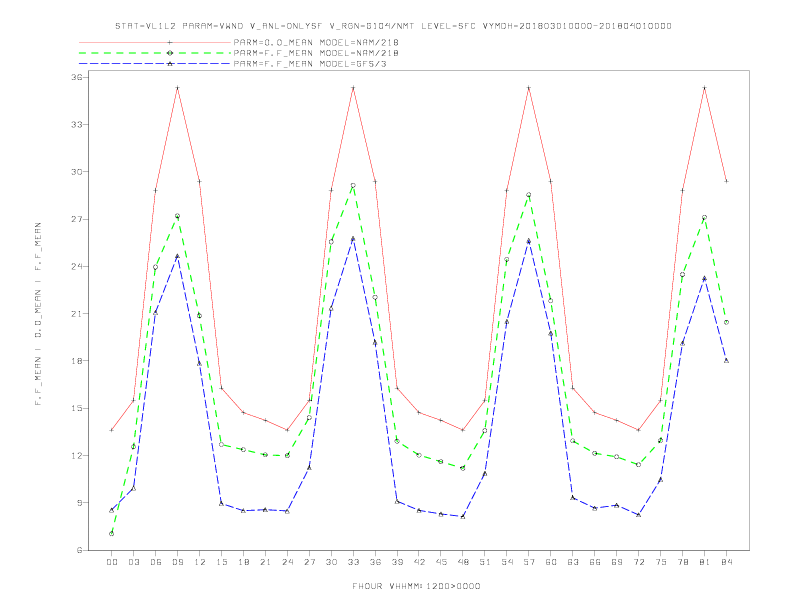Click x-axis tick label 03
This screenshot has height=612, width=792.
coord(133,562)
